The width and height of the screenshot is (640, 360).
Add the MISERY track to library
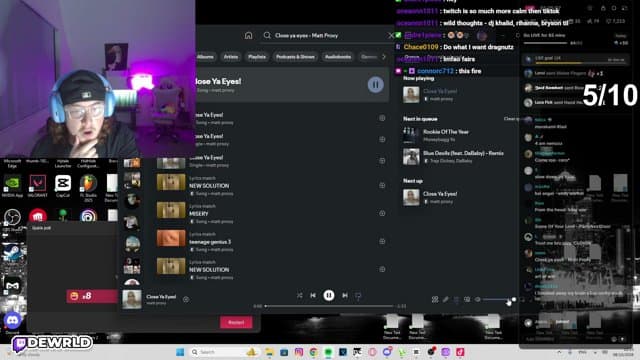tap(382, 213)
